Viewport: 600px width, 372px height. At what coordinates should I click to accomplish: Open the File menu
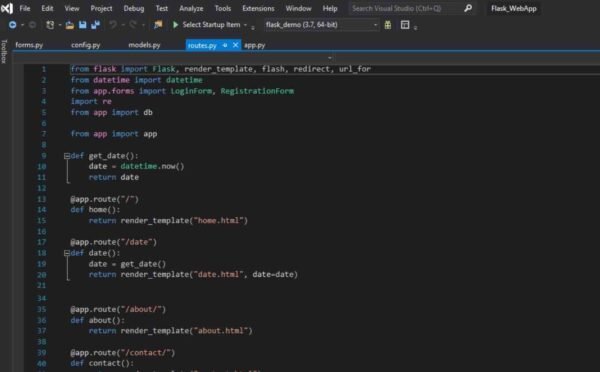pos(24,8)
